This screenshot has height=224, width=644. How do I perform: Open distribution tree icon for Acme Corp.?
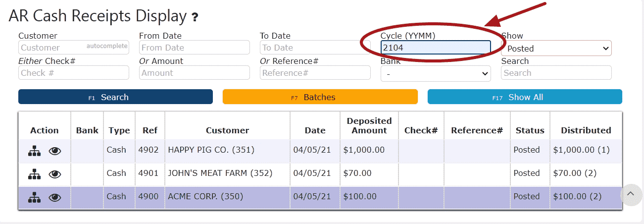click(34, 197)
